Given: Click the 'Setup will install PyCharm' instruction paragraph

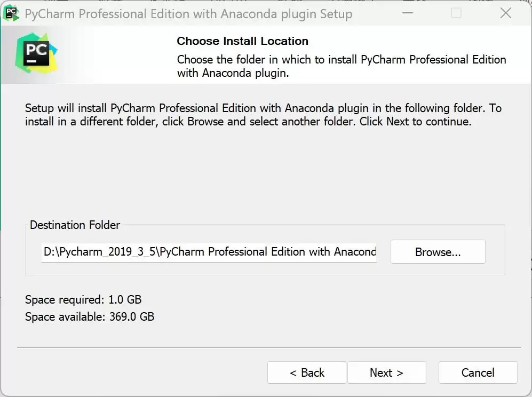Looking at the screenshot, I should pos(263,115).
